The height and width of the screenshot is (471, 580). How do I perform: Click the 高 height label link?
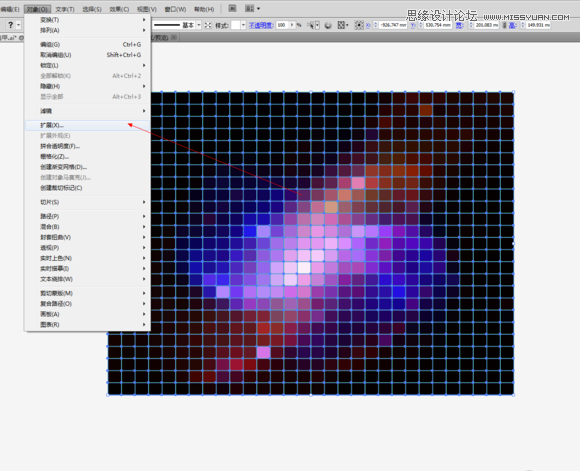[512, 25]
